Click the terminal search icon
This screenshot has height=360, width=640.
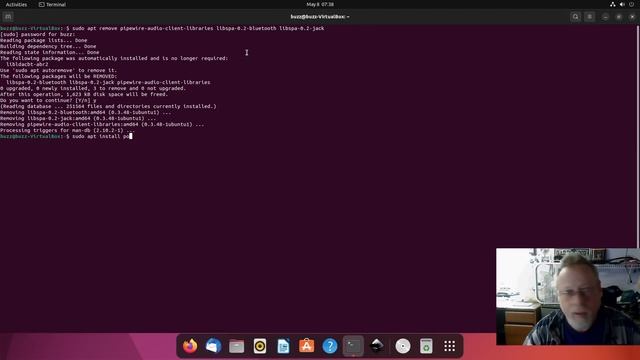576,17
